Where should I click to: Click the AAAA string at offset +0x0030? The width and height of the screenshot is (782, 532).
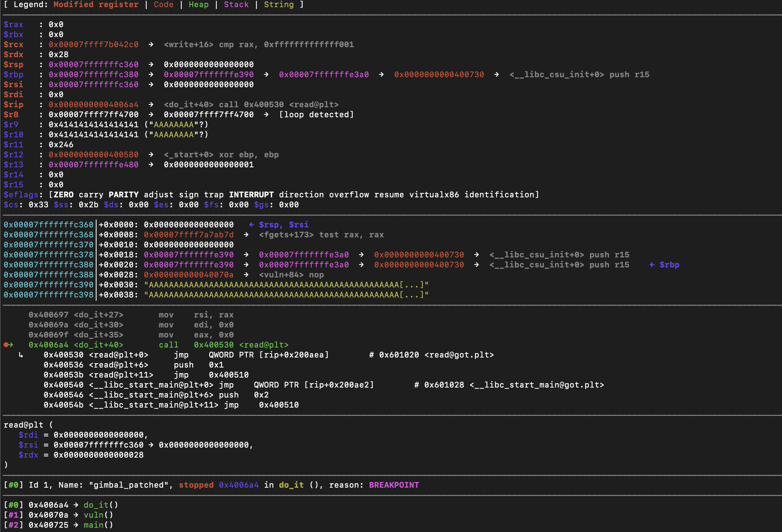coord(286,285)
